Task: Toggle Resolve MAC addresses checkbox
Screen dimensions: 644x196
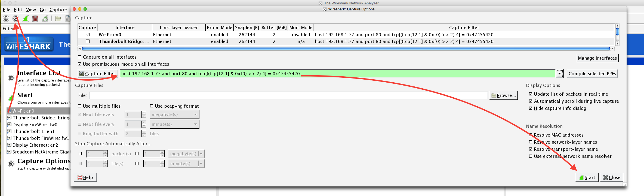Action: click(x=531, y=135)
